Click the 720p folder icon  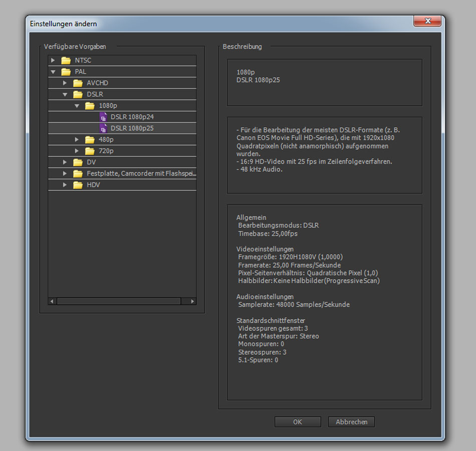click(x=90, y=151)
